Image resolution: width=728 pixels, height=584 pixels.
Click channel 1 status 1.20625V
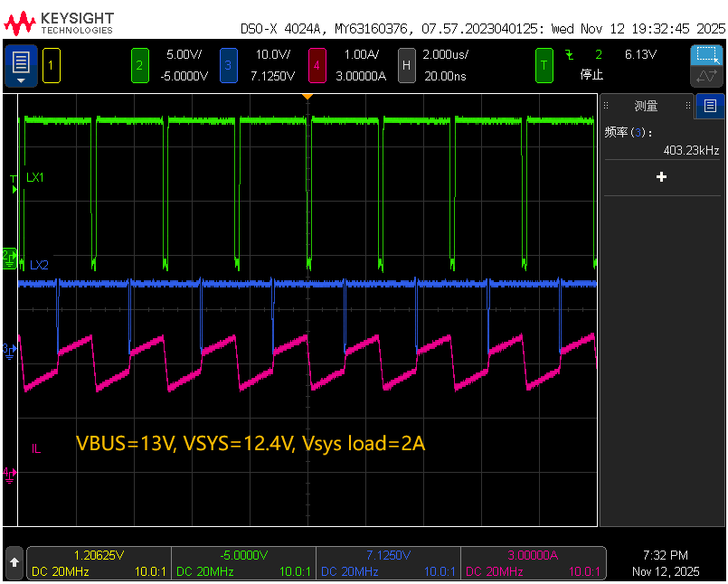99,555
